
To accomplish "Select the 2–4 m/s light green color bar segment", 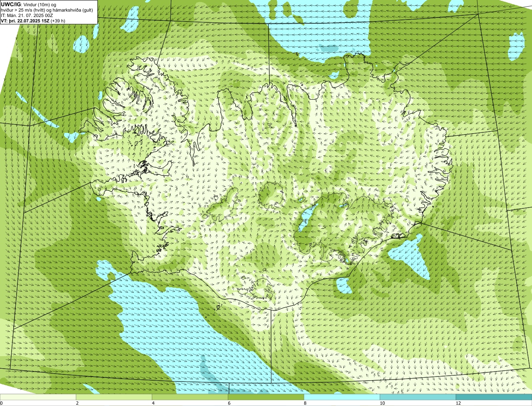I will tap(114, 397).
